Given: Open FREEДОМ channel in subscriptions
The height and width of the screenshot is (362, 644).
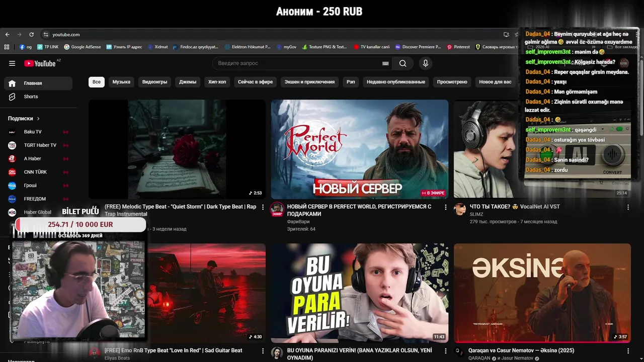Looking at the screenshot, I should pos(38,199).
